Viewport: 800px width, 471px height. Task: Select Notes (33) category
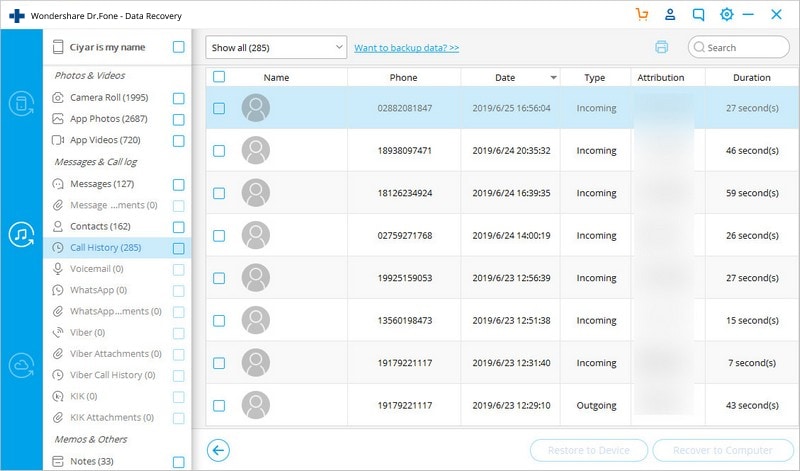92,461
